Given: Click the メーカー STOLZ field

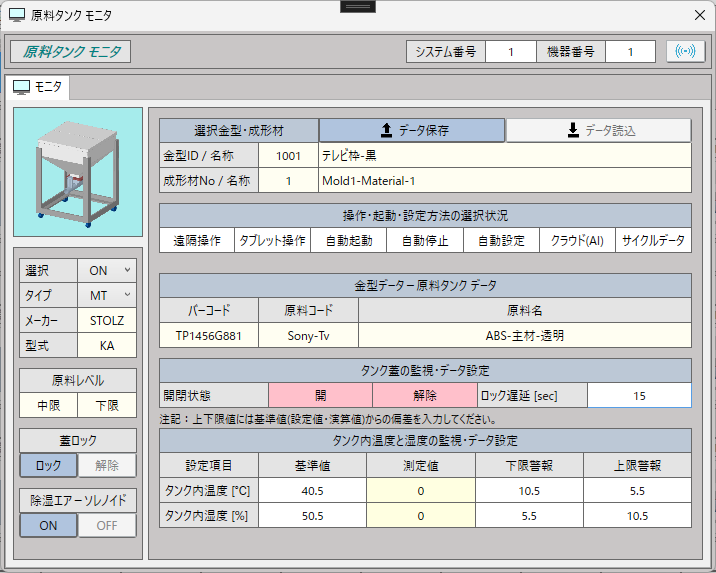Looking at the screenshot, I should (x=107, y=321).
